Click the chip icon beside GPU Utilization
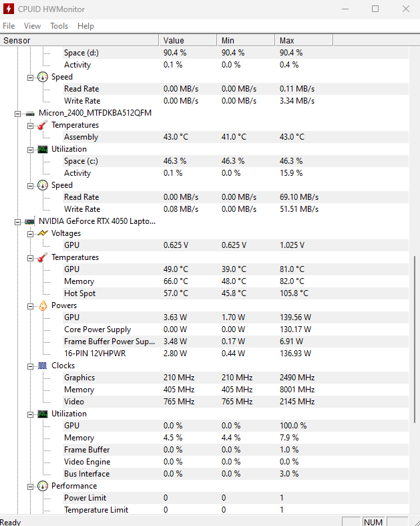This screenshot has height=526, width=420. click(x=43, y=414)
